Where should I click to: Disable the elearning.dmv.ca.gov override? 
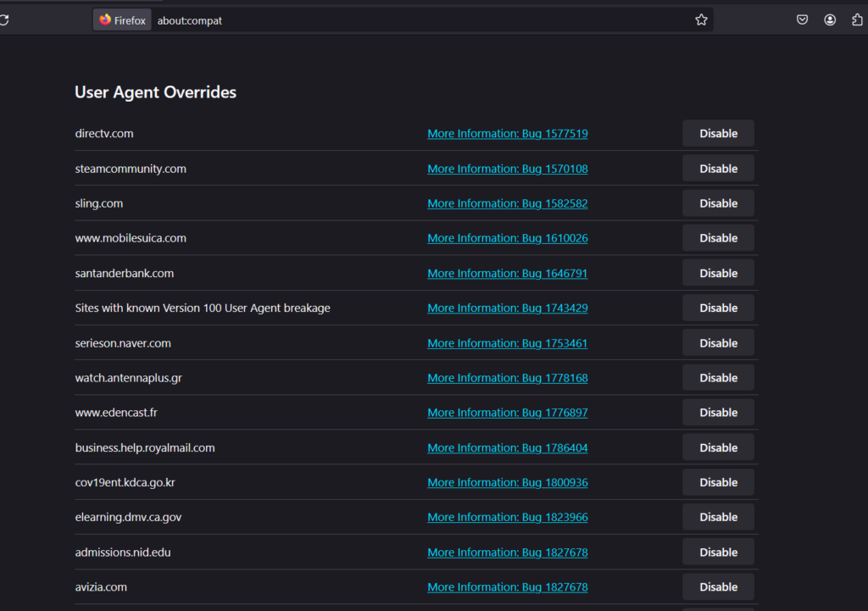[718, 517]
